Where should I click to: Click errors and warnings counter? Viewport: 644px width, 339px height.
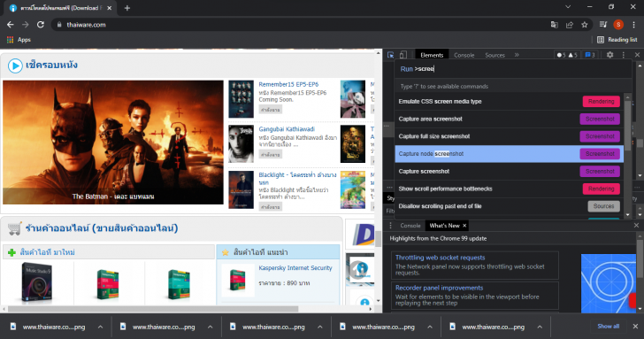click(x=567, y=55)
